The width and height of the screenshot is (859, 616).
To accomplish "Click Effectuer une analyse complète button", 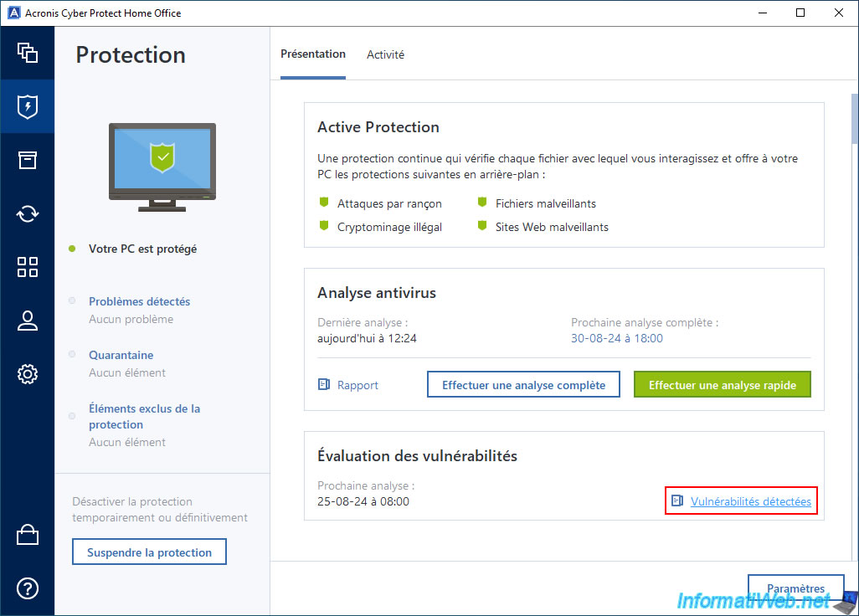I will pyautogui.click(x=523, y=385).
